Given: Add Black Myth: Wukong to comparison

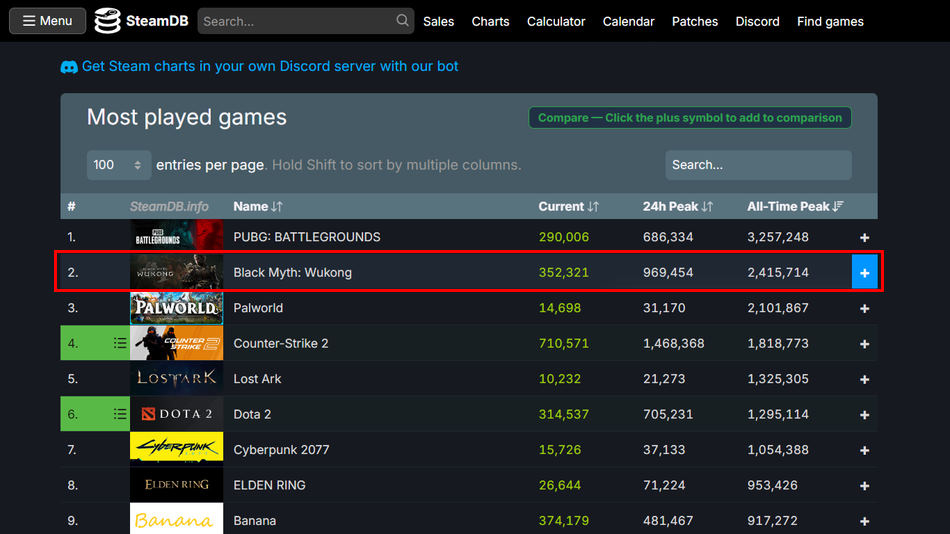Looking at the screenshot, I should 864,273.
